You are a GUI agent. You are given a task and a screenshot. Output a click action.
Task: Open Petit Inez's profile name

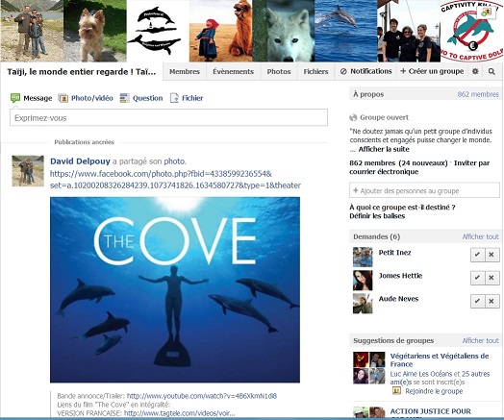394,253
